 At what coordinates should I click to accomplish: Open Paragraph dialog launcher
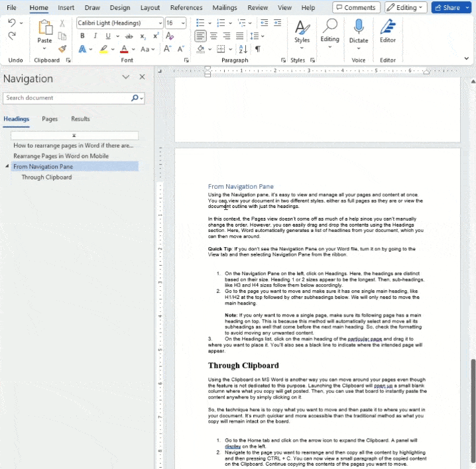tap(283, 60)
